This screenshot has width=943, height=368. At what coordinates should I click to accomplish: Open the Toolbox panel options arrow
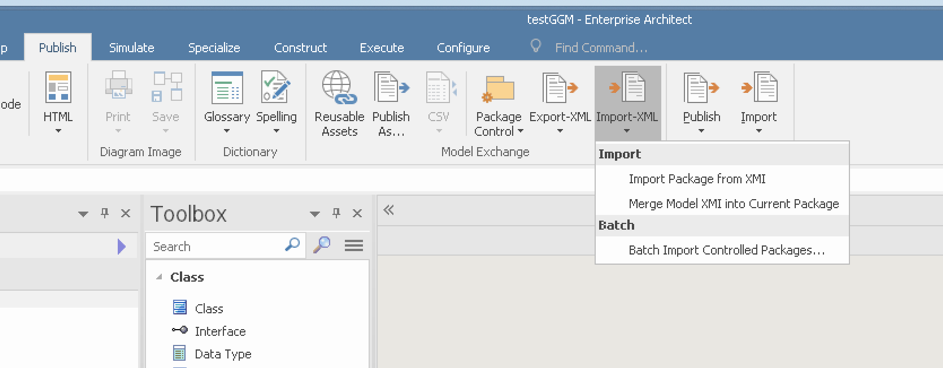(315, 214)
